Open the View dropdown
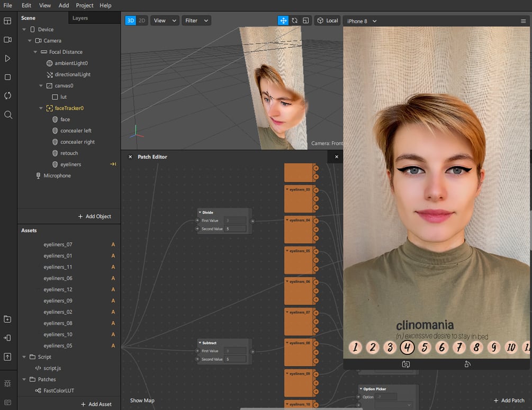532x410 pixels. coord(165,21)
